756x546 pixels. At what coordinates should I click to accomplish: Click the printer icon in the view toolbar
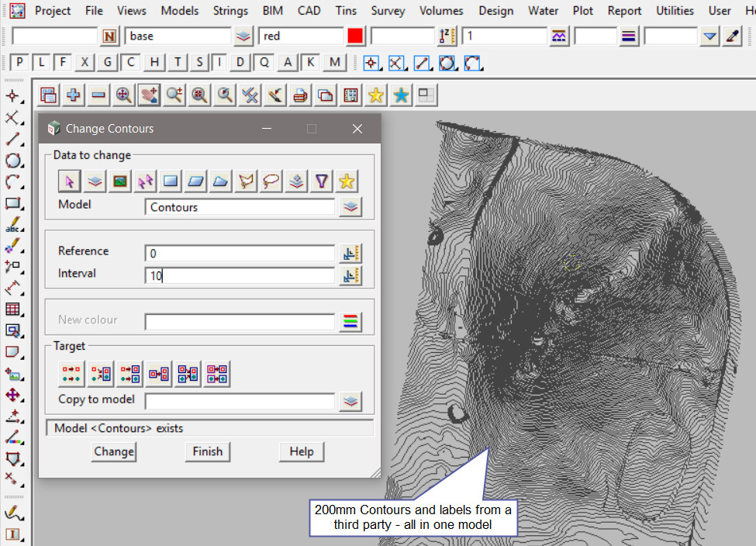tap(300, 95)
